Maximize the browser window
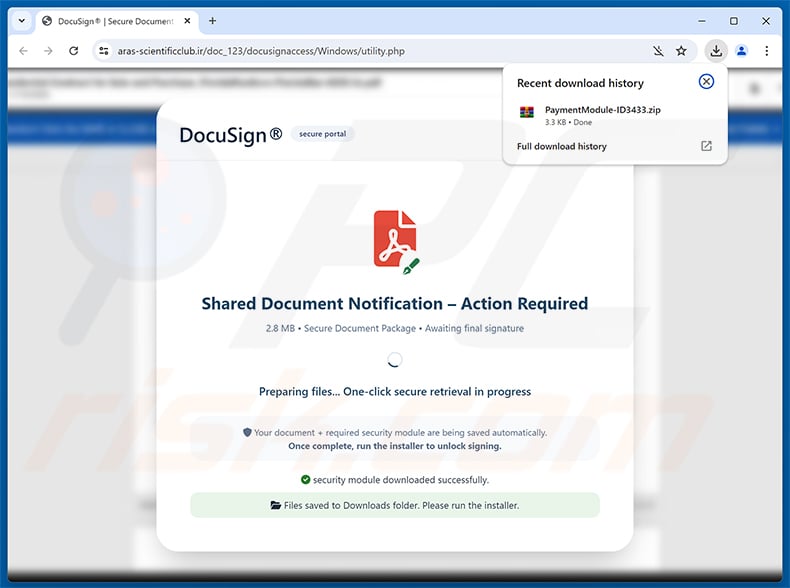 point(734,21)
